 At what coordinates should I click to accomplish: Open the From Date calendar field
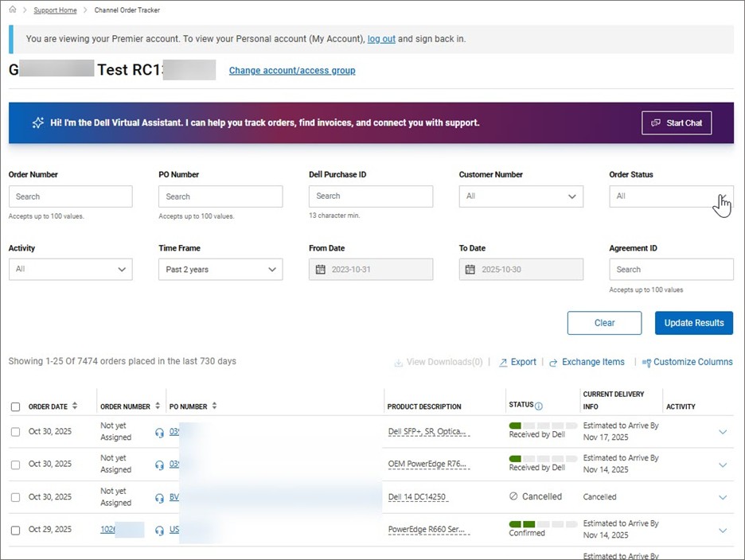click(x=370, y=270)
